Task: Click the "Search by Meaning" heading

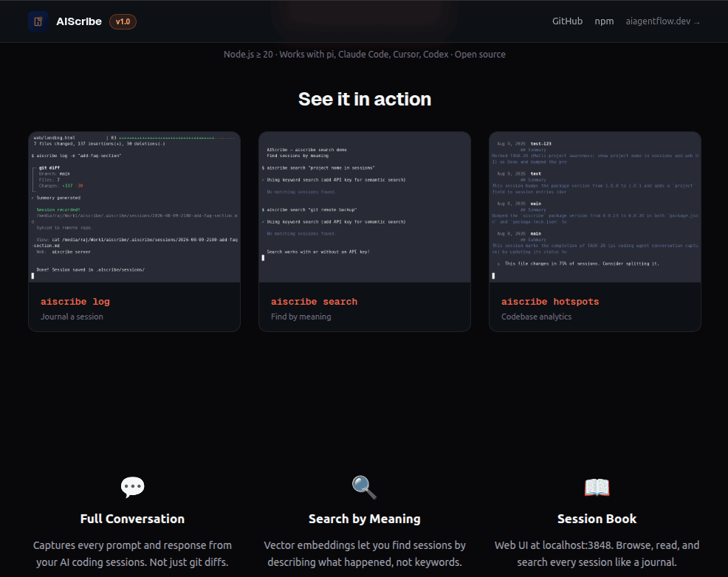Action: (365, 519)
